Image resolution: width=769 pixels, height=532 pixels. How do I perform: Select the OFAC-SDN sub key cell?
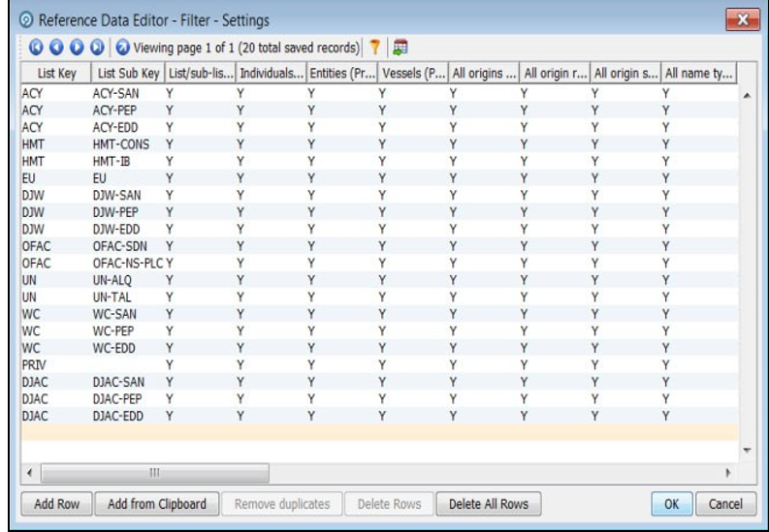(128, 246)
